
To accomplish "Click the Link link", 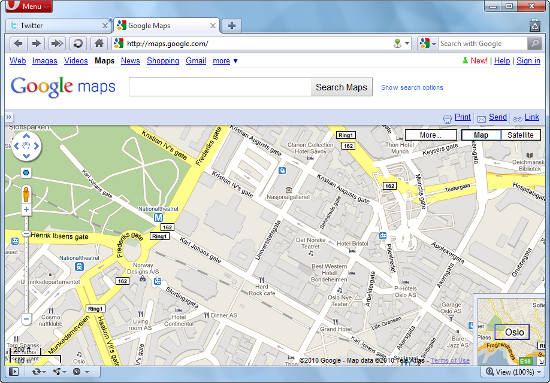I will 532,117.
